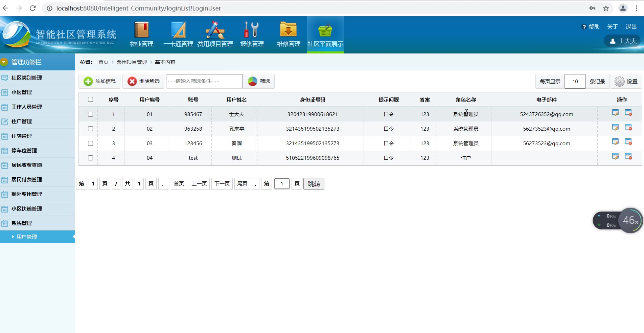The image size is (644, 333).
Task: Click the 46% network speed widget
Action: pos(630,220)
